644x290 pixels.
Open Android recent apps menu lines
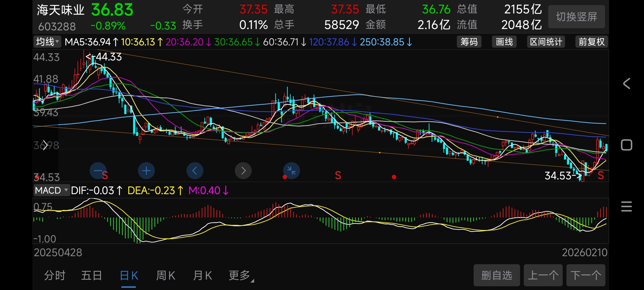627,206
